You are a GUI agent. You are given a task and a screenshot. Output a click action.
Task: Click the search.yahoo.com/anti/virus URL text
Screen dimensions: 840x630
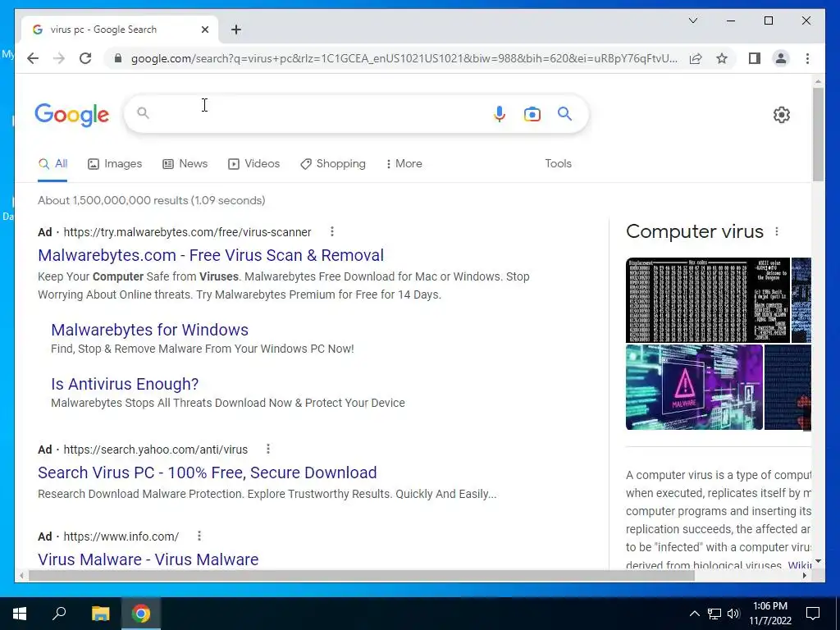[155, 450]
